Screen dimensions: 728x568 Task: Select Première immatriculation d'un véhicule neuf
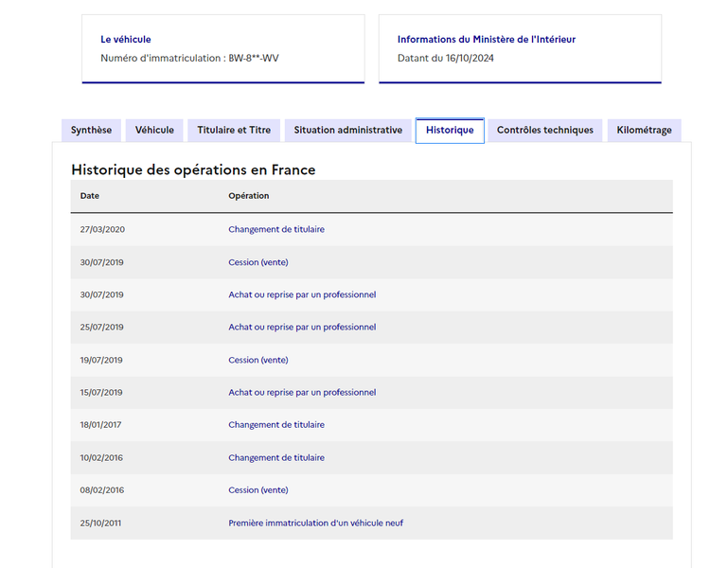pos(315,523)
